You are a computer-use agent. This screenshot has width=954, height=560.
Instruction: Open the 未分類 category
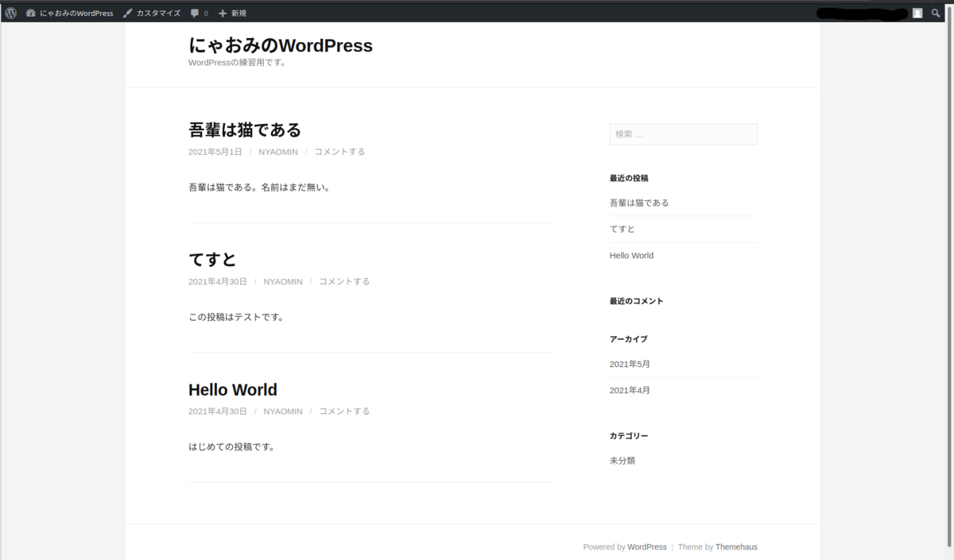pyautogui.click(x=622, y=461)
